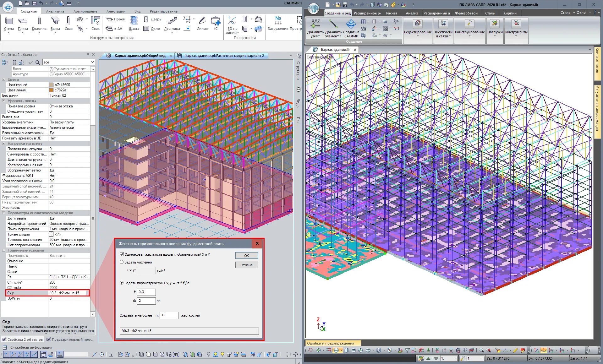Image resolution: width=603 pixels, height=364 pixels.
Task: Select the Колонна column tool
Action: tap(39, 24)
